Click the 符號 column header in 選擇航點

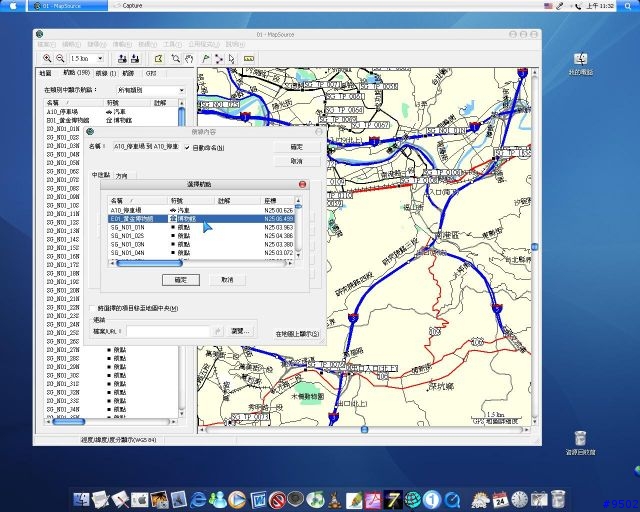tap(191, 201)
